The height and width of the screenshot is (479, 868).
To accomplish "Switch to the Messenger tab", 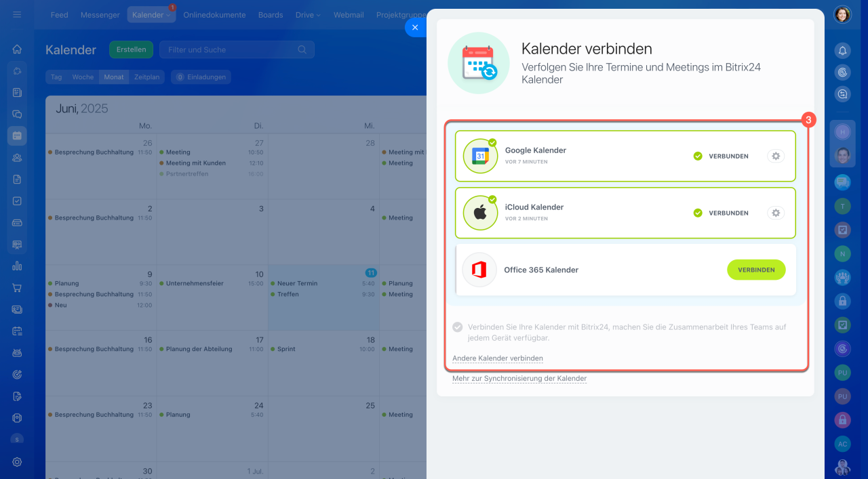I will click(100, 15).
